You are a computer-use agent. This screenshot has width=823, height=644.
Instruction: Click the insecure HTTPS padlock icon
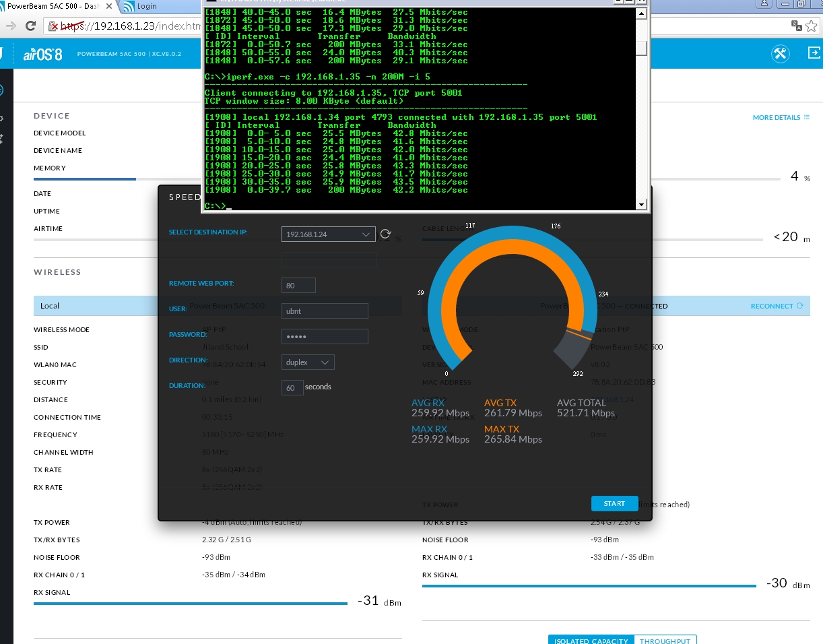[53, 26]
